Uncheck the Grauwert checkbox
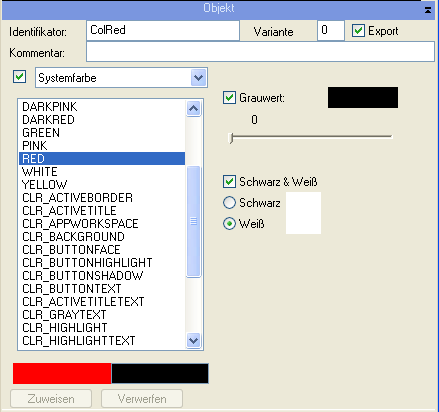This screenshot has width=439, height=412. (229, 98)
